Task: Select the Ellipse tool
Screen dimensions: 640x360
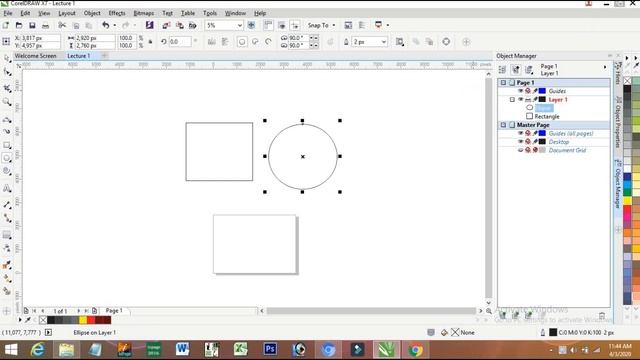Action: click(x=7, y=158)
